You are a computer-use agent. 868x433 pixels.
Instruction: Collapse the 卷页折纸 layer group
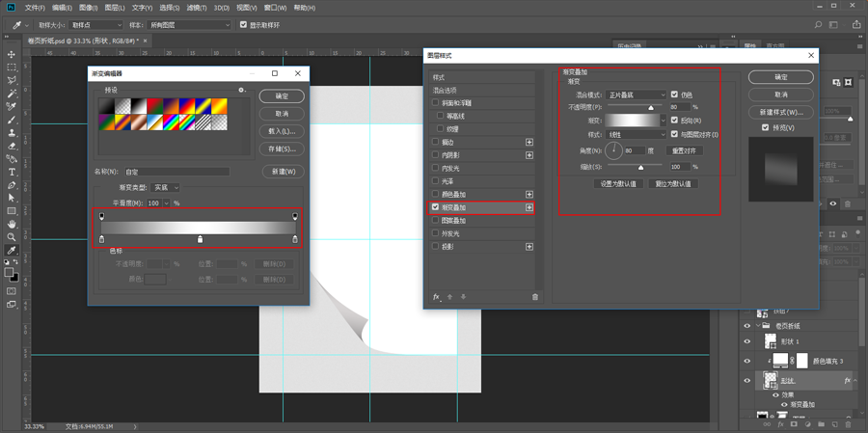pyautogui.click(x=757, y=326)
